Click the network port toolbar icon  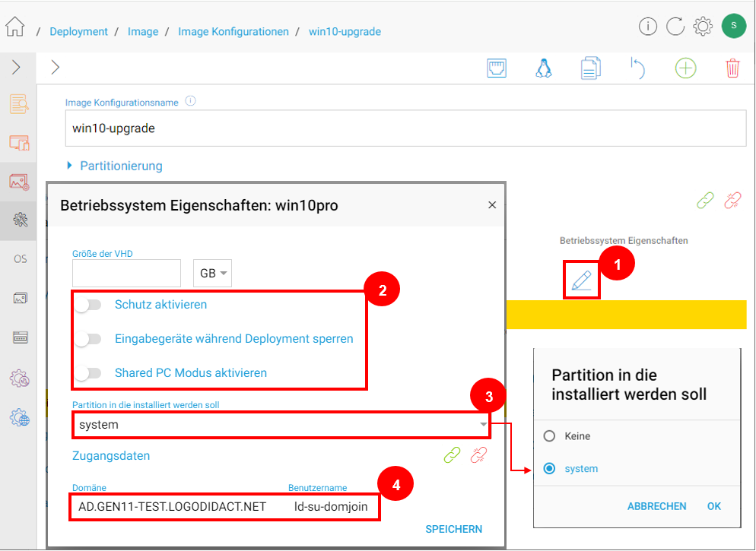pyautogui.click(x=496, y=68)
